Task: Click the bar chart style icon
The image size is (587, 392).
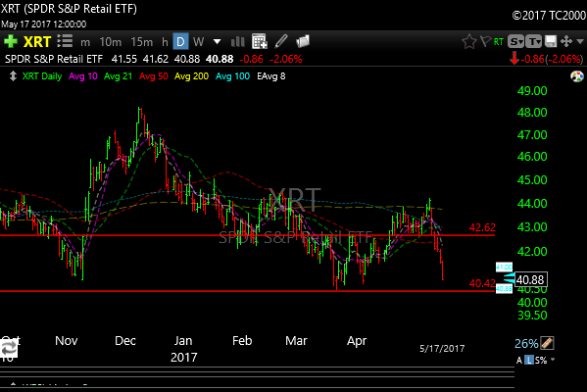Action: point(238,41)
